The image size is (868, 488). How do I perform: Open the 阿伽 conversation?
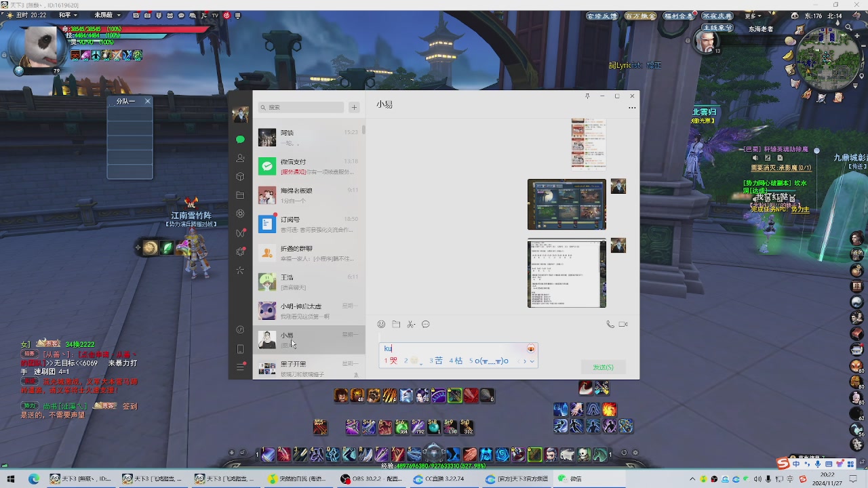pyautogui.click(x=309, y=138)
